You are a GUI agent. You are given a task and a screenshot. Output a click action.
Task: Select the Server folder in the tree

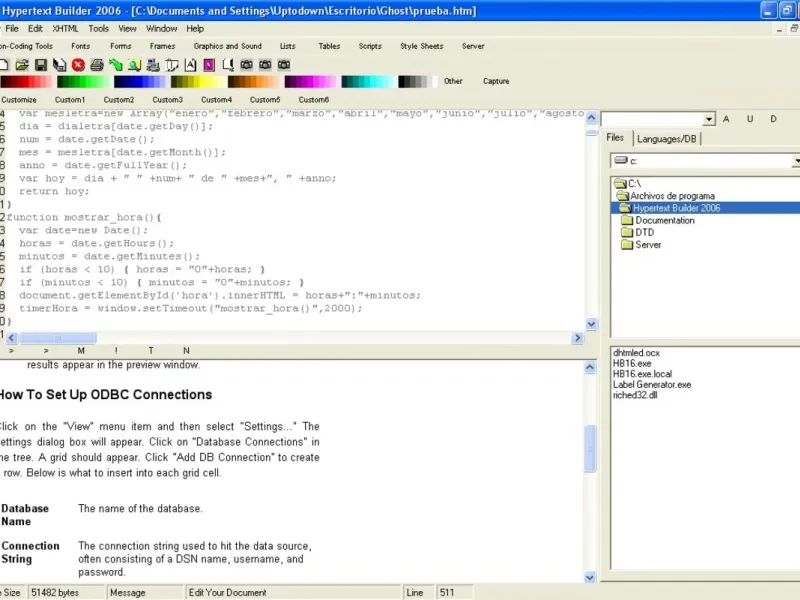click(x=648, y=244)
